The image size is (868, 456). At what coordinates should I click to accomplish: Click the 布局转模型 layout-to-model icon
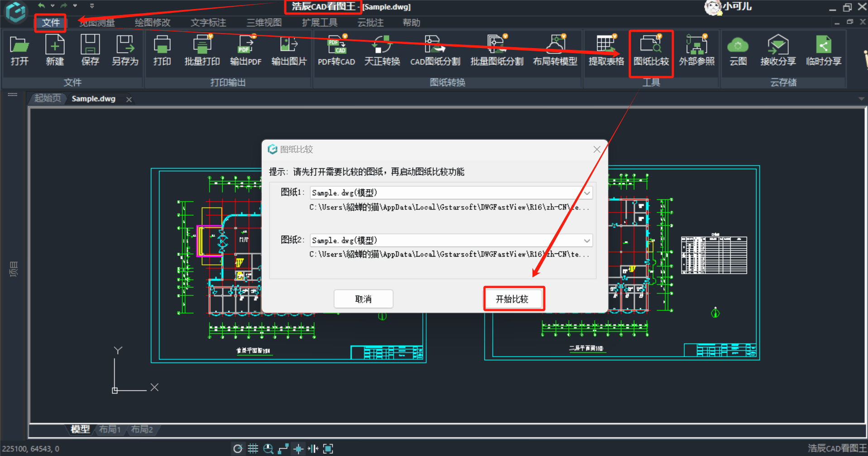[x=555, y=50]
